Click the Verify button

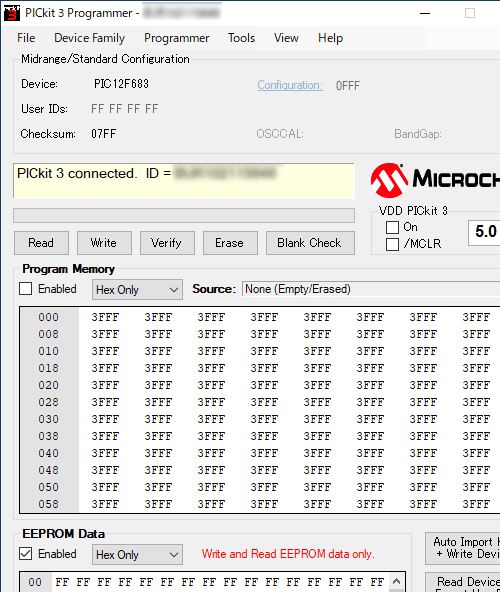167,243
